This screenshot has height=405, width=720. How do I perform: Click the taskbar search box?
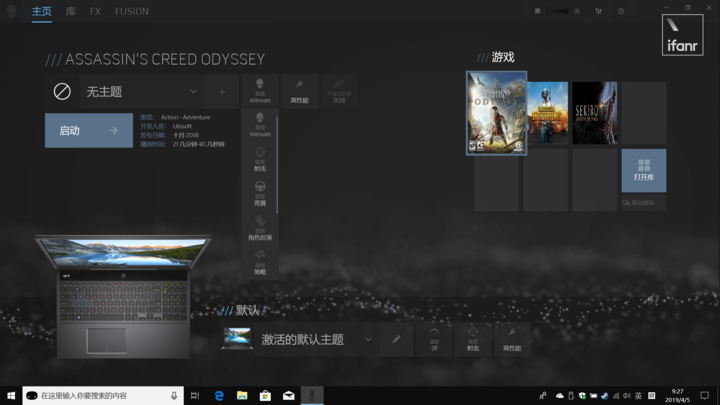pos(103,395)
